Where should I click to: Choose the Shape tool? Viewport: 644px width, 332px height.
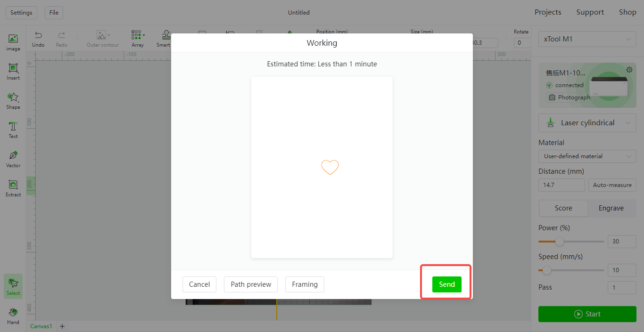tap(13, 100)
